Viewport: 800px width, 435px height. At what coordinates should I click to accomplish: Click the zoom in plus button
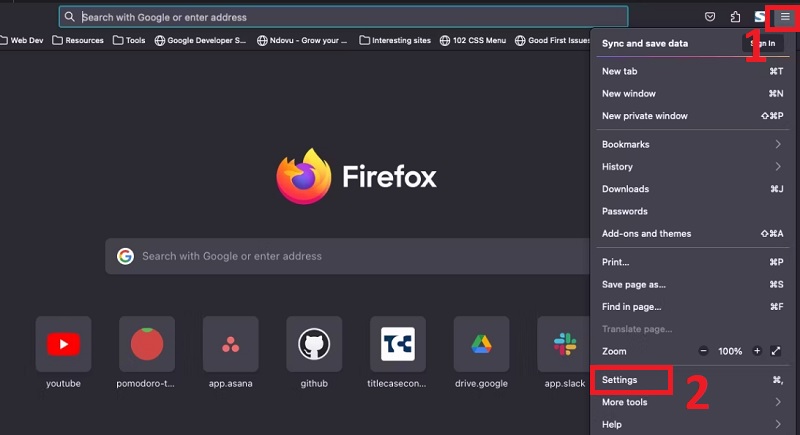[x=757, y=351]
